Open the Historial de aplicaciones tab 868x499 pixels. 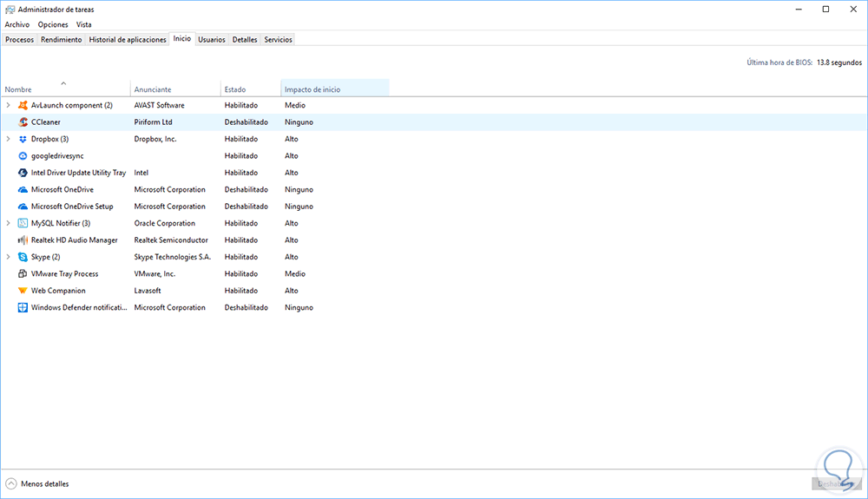pos(128,40)
